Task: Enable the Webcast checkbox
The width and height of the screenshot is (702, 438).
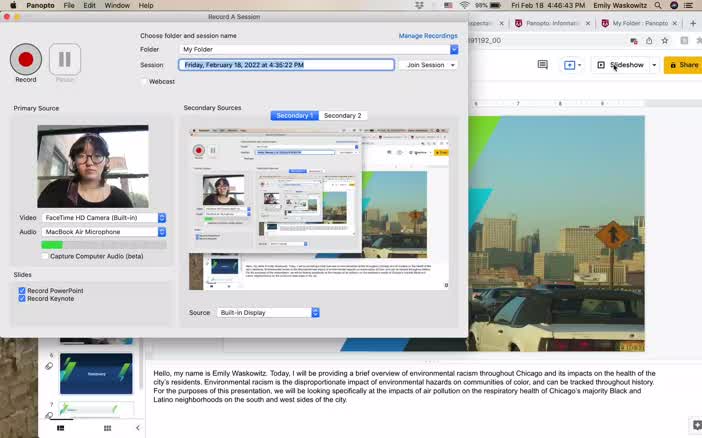Action: 144,82
